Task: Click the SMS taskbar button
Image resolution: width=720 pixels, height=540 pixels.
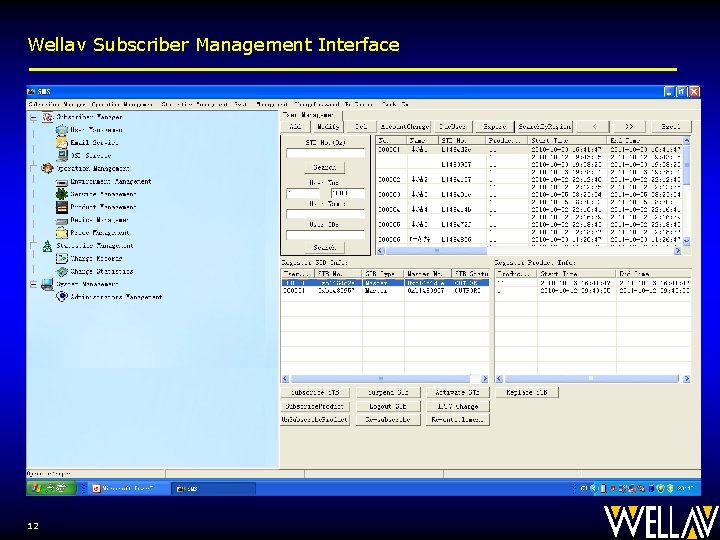Action: [214, 489]
